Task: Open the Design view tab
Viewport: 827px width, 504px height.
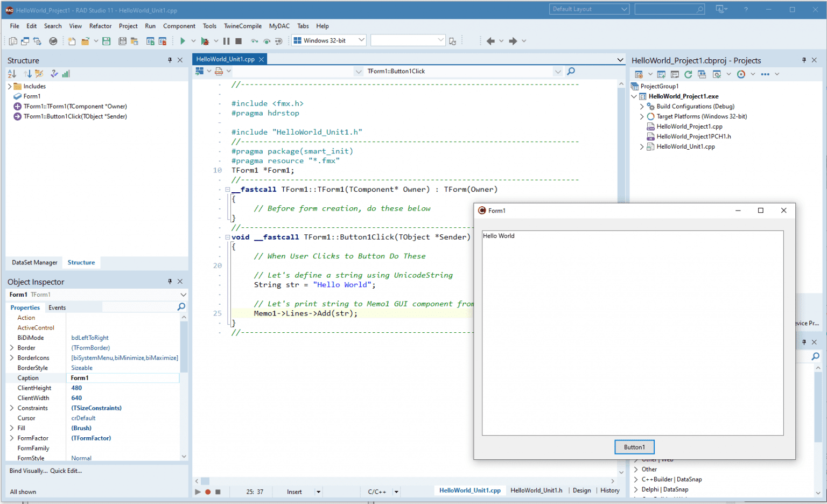Action: [581, 491]
